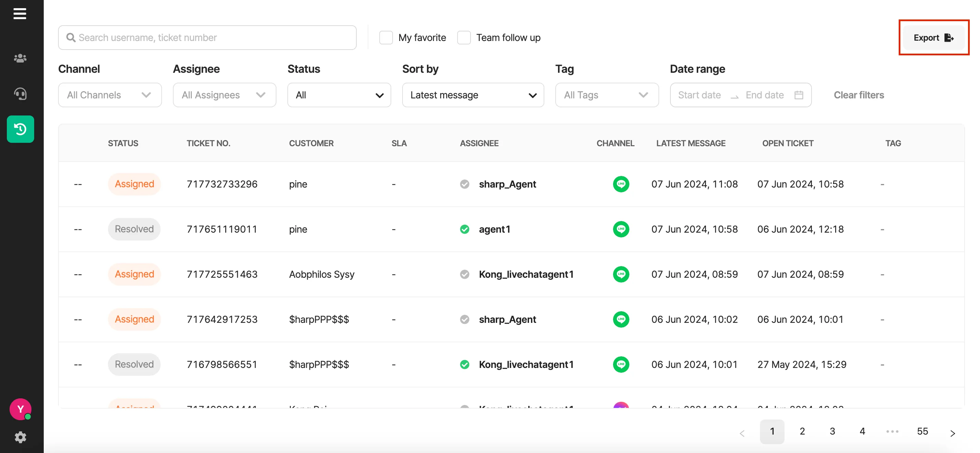Go to page 2 of tickets

coord(802,431)
